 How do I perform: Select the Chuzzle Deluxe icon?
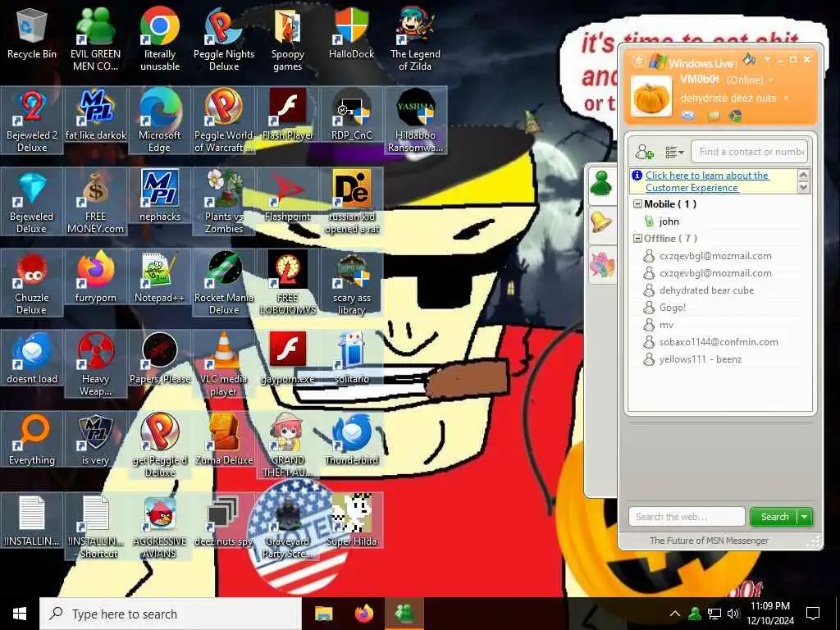coord(32,284)
